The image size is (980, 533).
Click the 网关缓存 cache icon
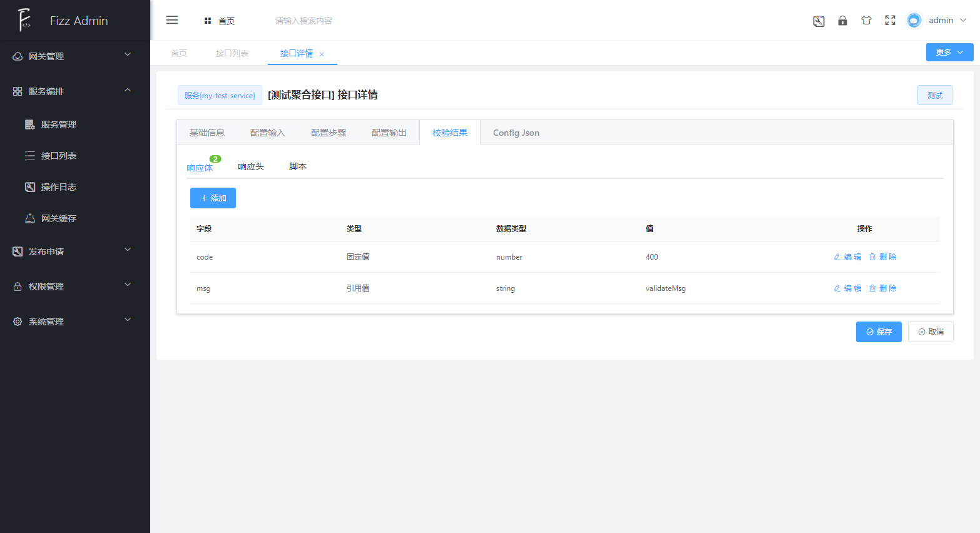pyautogui.click(x=30, y=218)
